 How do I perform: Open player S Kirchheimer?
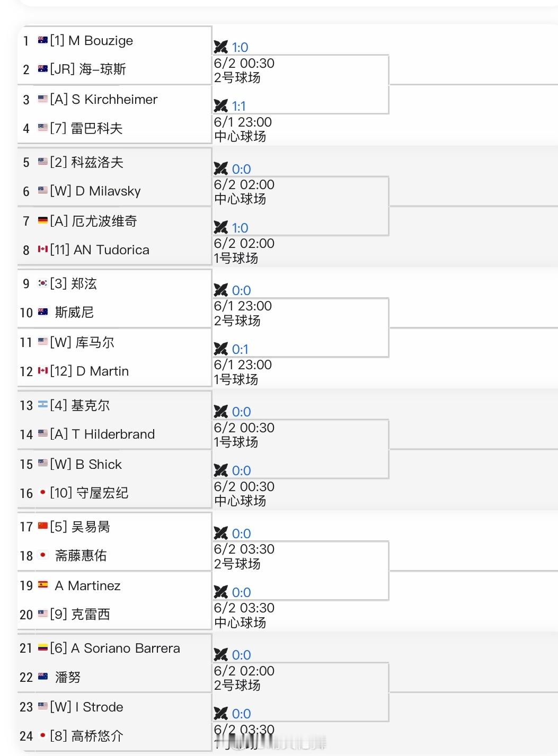click(x=114, y=100)
